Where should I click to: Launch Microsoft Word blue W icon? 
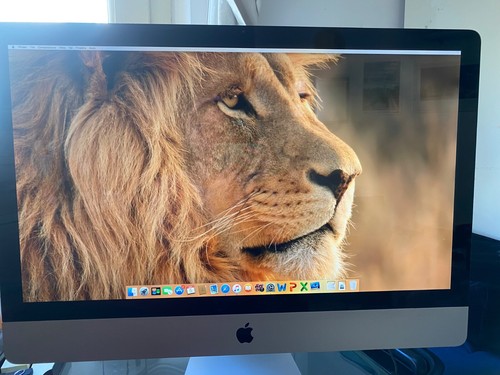click(281, 287)
